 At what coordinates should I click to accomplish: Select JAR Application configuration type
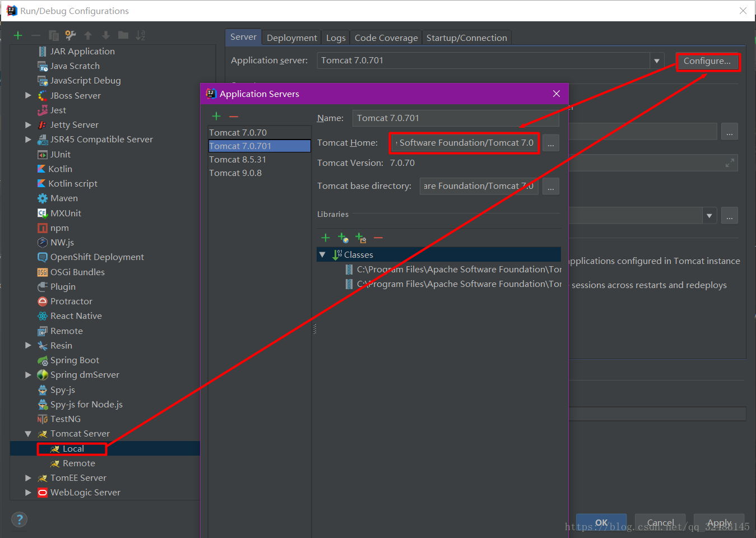(76, 52)
